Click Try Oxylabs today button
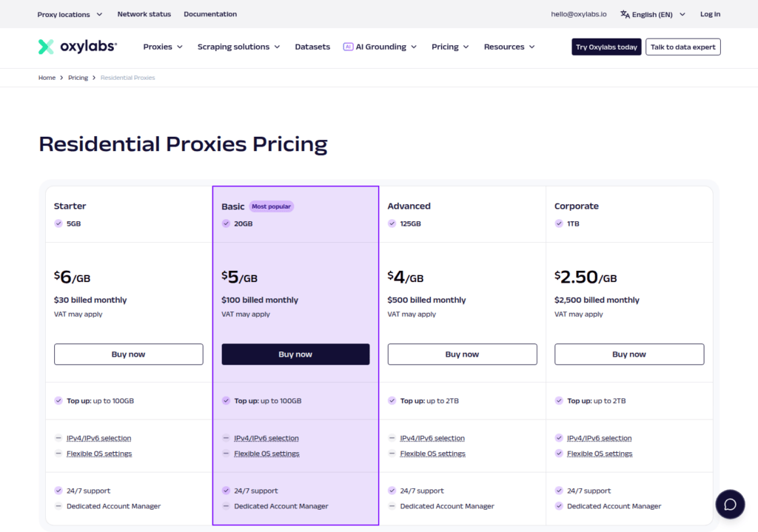 click(x=606, y=47)
